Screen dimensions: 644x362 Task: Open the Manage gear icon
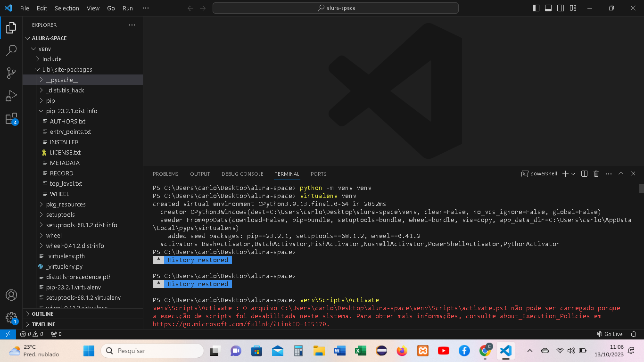pos(11,318)
